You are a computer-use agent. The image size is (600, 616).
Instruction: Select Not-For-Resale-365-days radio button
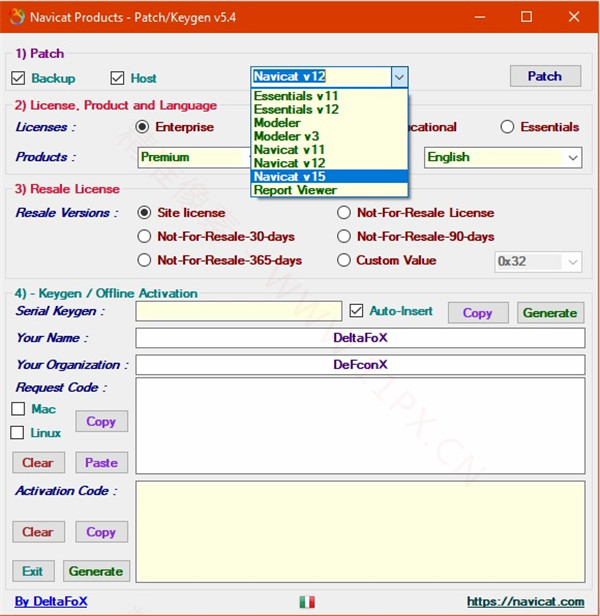pyautogui.click(x=144, y=260)
